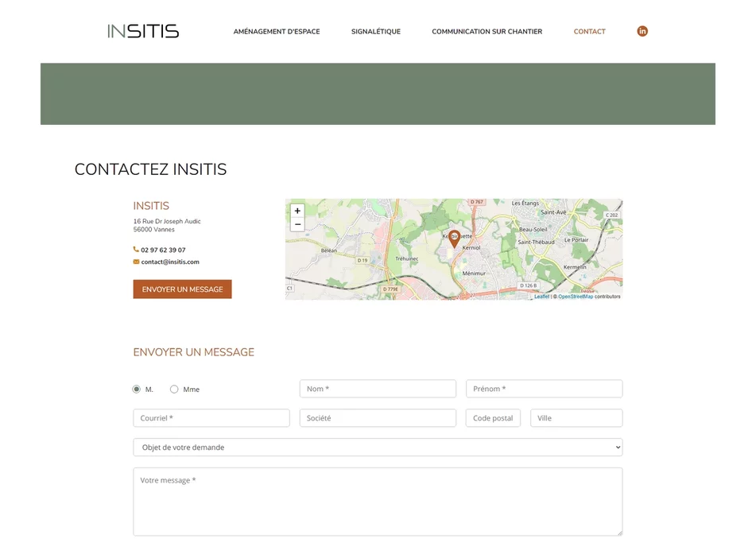Screen dimensions: 756x539
Task: Navigate to the Contact menu item
Action: (x=589, y=32)
